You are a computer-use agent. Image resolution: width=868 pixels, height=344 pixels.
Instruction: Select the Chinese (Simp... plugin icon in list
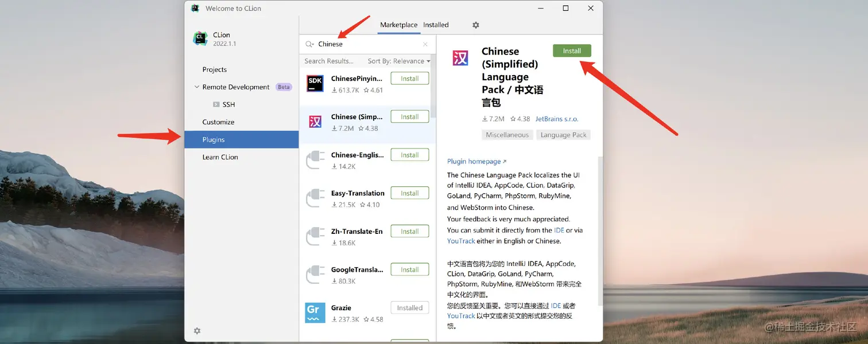point(315,122)
